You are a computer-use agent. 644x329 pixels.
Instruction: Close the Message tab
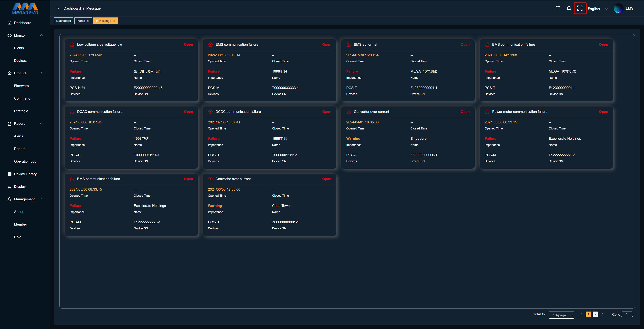(114, 21)
